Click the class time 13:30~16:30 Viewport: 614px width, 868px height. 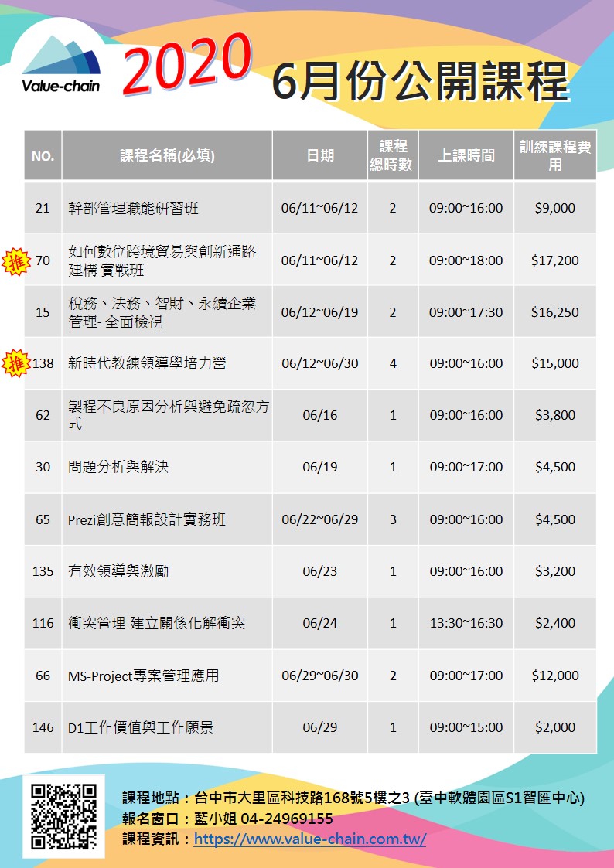(x=466, y=623)
